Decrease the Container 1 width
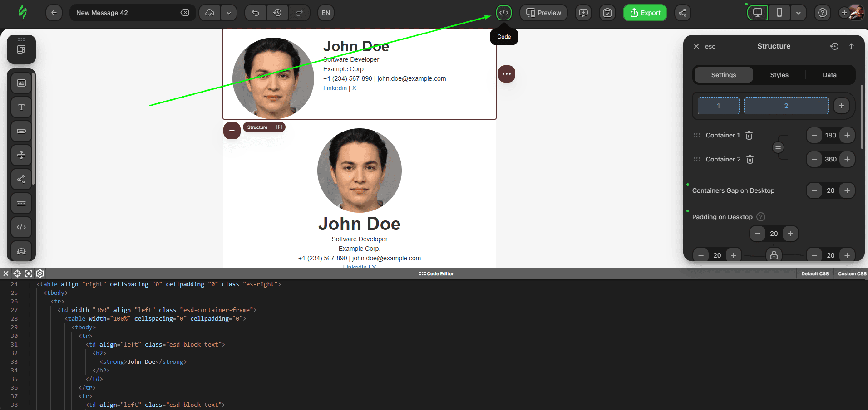 point(814,135)
